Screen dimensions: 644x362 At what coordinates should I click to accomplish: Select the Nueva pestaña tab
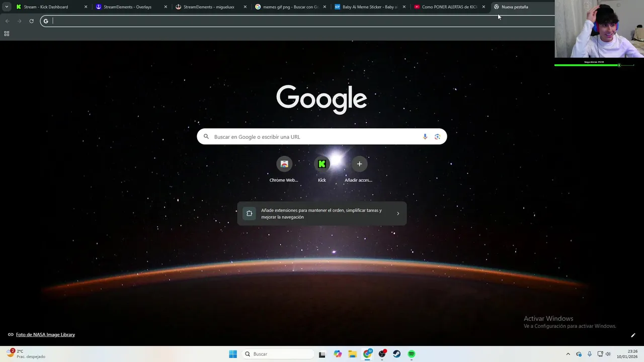(x=521, y=7)
